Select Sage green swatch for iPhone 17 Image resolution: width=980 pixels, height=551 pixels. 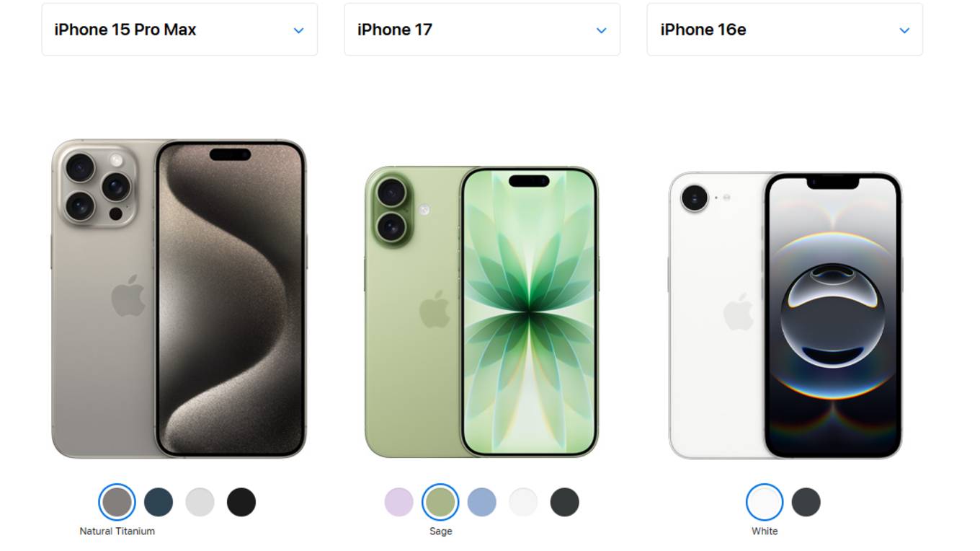tap(440, 502)
